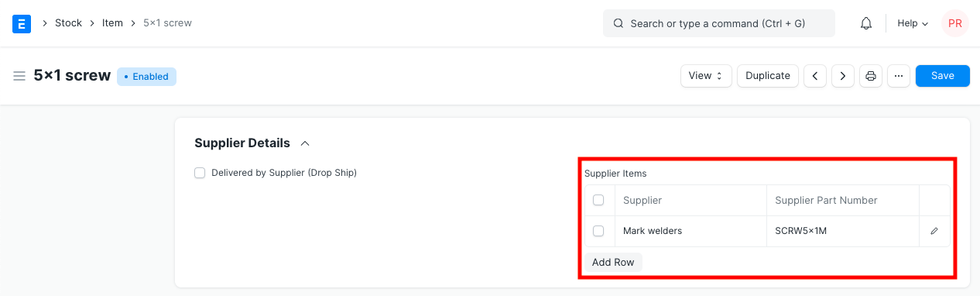The width and height of the screenshot is (980, 296).
Task: Navigate to the Stock breadcrumb
Action: [x=68, y=23]
